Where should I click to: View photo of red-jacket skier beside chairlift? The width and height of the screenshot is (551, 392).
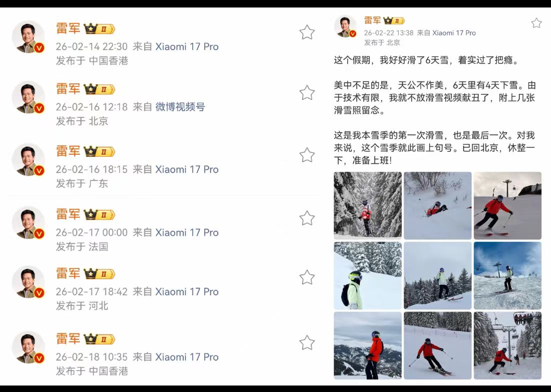click(508, 345)
